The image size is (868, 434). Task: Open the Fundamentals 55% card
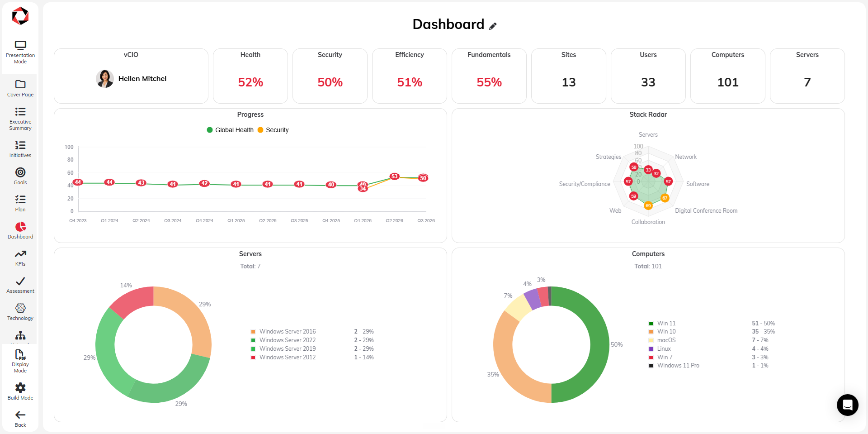click(x=489, y=76)
